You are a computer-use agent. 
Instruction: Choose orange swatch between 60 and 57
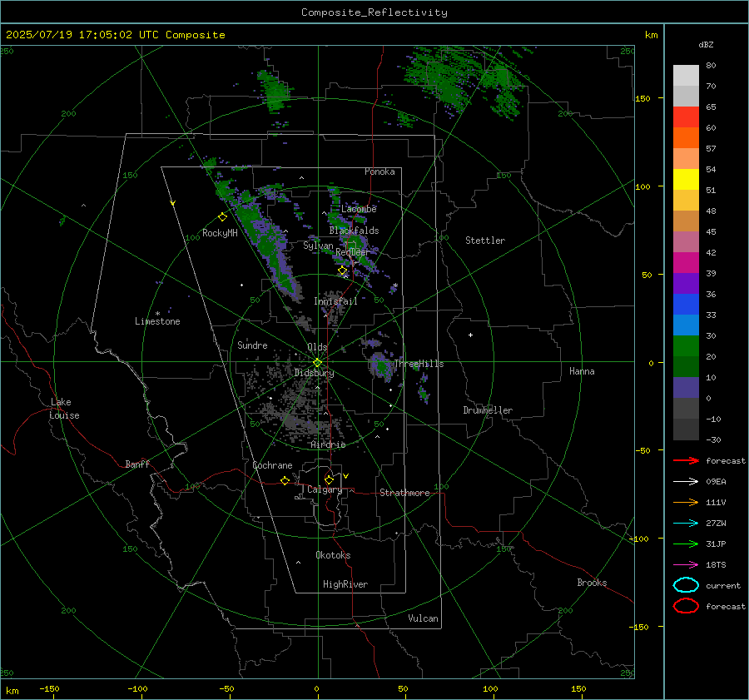point(686,138)
